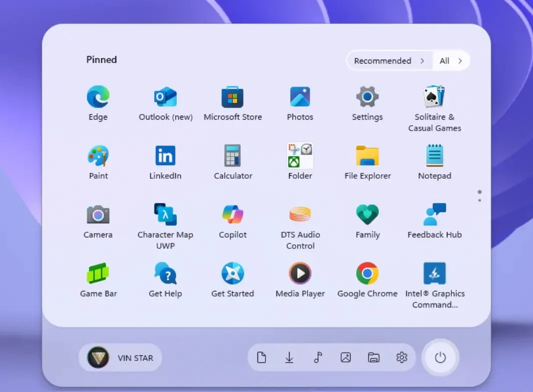Open the Edge browser app

click(x=98, y=97)
